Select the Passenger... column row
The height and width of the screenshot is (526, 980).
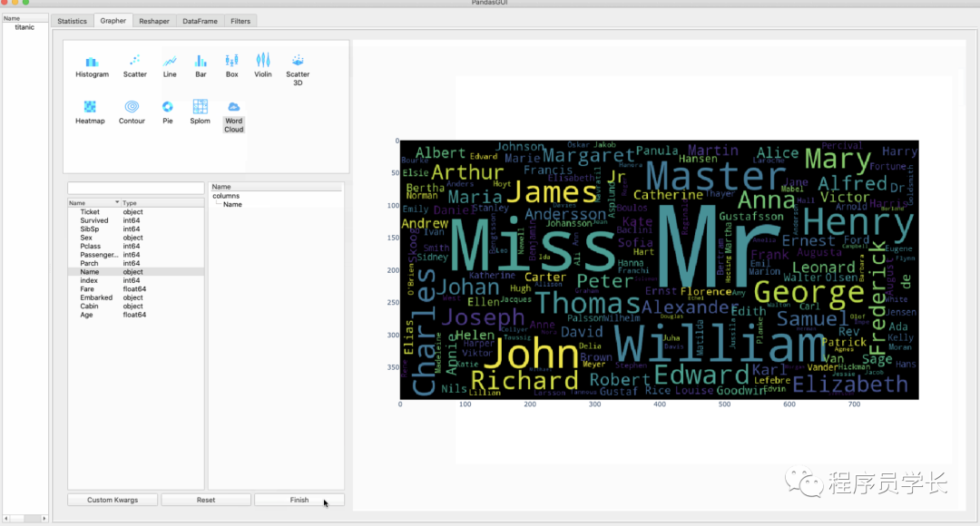coord(135,255)
